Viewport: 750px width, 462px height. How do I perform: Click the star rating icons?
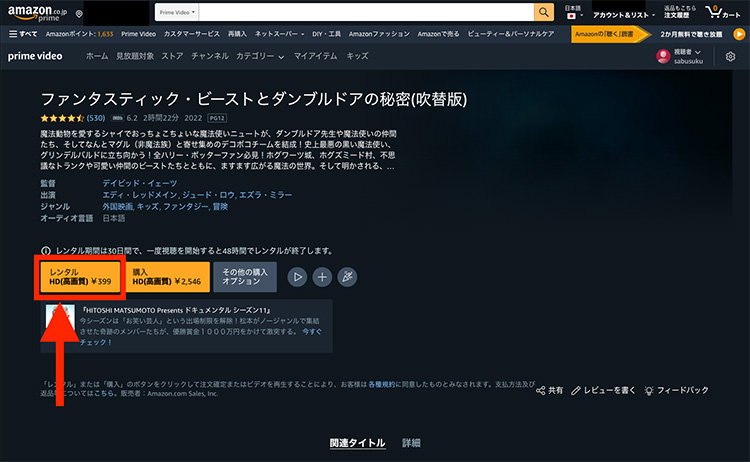(x=63, y=118)
